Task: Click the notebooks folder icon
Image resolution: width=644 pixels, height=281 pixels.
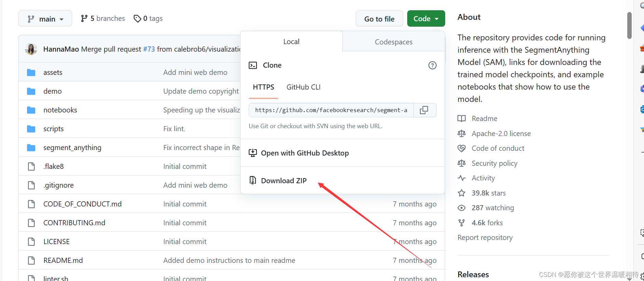Action: tap(31, 110)
